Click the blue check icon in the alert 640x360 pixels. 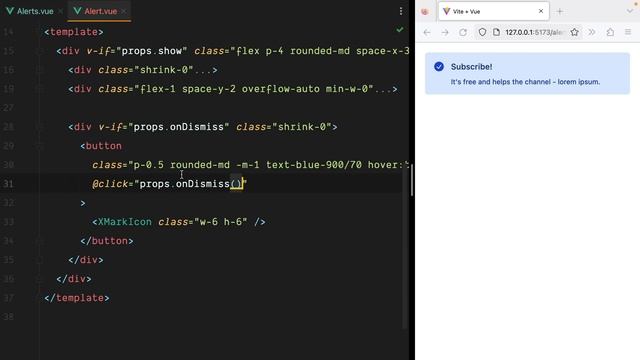coord(439,67)
